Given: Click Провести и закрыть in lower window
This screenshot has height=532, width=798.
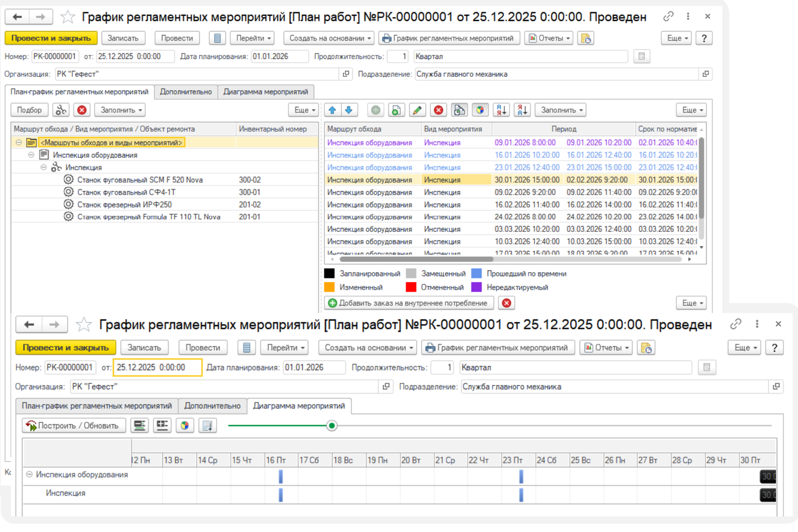Looking at the screenshot, I should 66,347.
